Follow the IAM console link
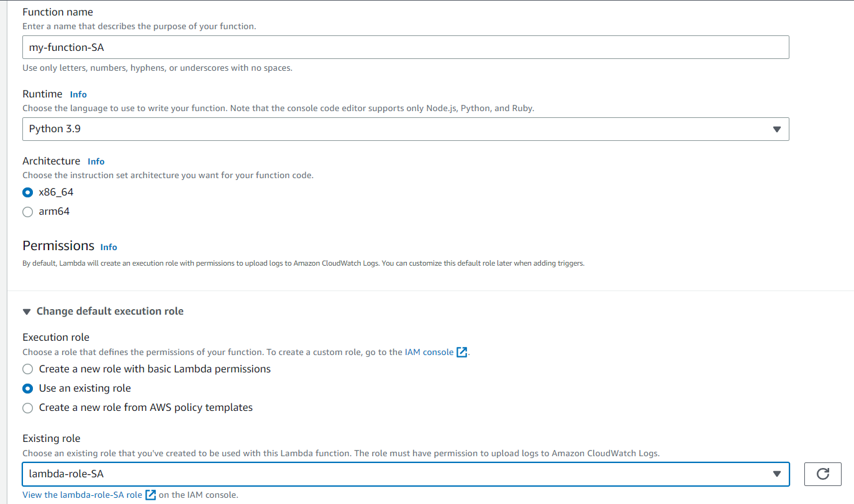 (x=429, y=352)
